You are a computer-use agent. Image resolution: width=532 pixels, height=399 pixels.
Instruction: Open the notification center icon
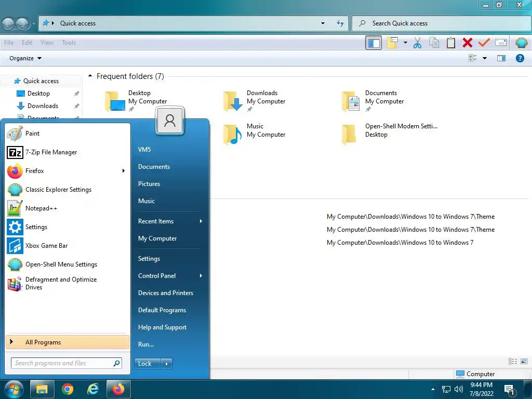pyautogui.click(x=509, y=390)
